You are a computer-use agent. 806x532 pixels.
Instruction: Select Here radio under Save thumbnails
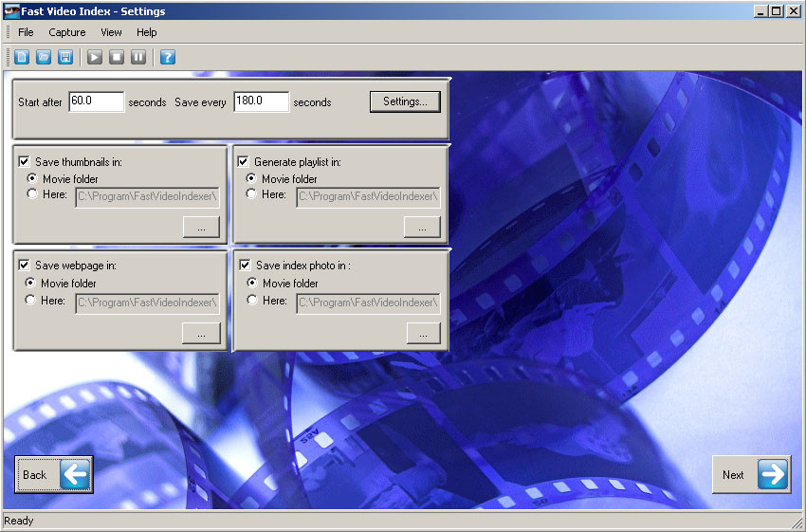click(x=32, y=193)
